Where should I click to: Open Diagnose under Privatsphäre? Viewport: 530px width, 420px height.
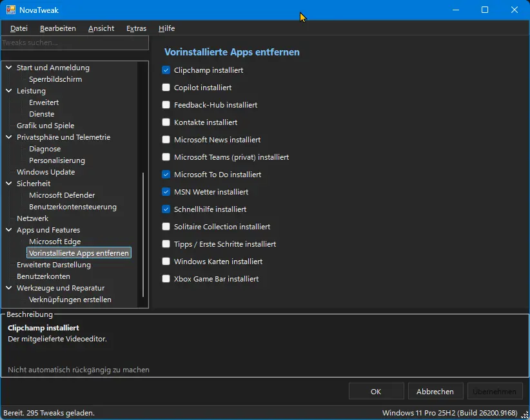(45, 149)
